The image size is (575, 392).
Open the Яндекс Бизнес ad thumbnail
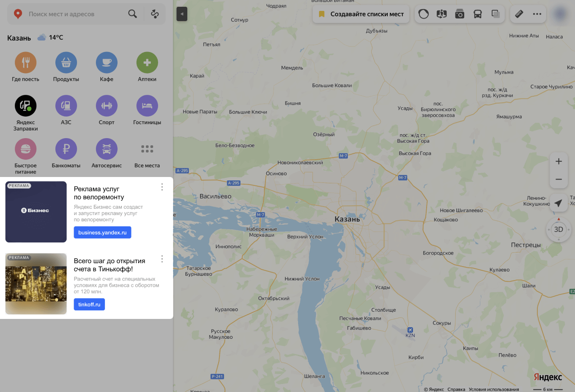pyautogui.click(x=36, y=212)
